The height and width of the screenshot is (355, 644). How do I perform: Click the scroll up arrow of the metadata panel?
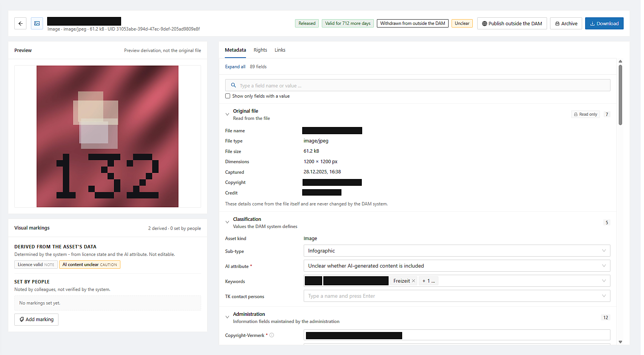click(620, 61)
